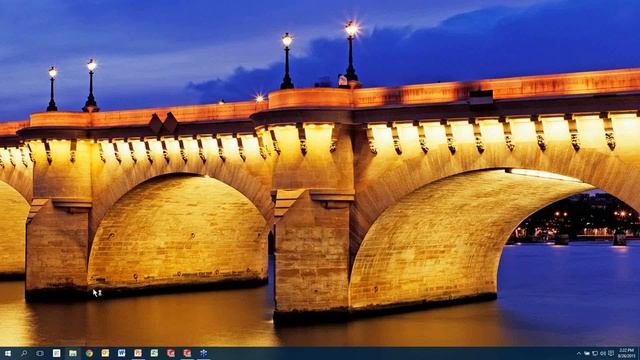Check battery status in system tray
This screenshot has height=360, width=640.
pyautogui.click(x=587, y=353)
